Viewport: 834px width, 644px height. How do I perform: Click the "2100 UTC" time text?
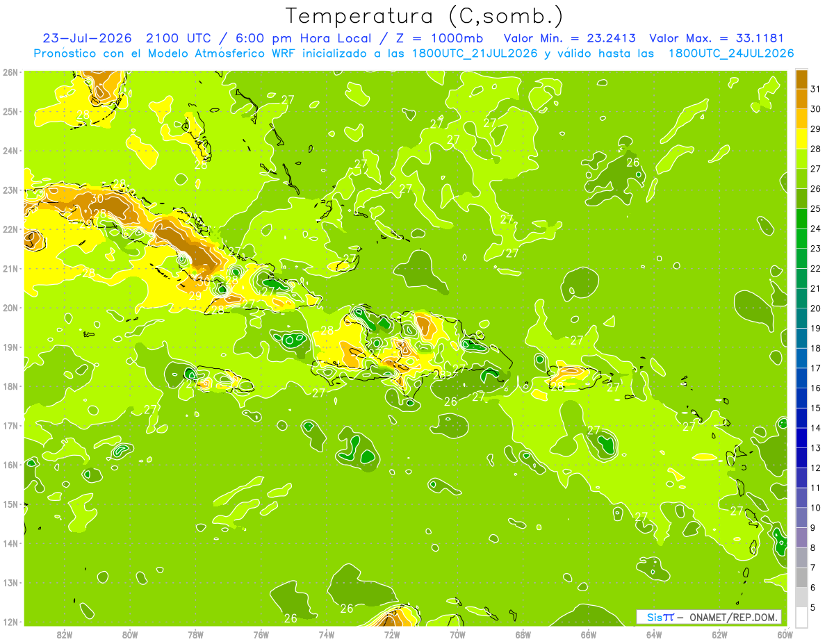[178, 38]
